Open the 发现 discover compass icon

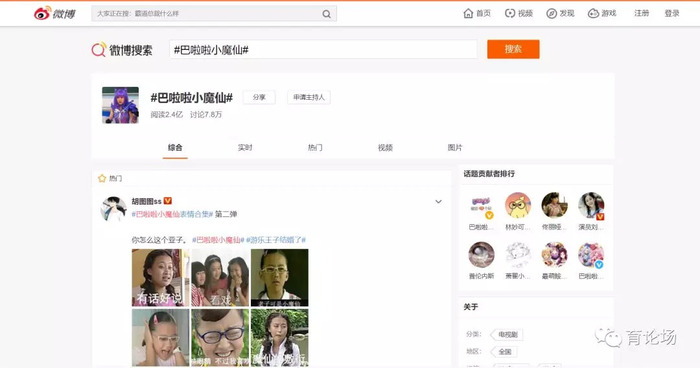tap(551, 13)
